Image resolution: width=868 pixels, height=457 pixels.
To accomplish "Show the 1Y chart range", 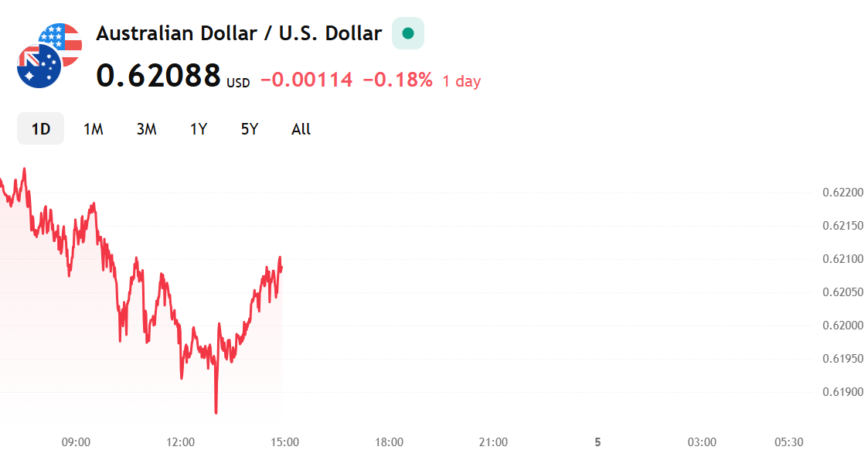I will pyautogui.click(x=198, y=129).
